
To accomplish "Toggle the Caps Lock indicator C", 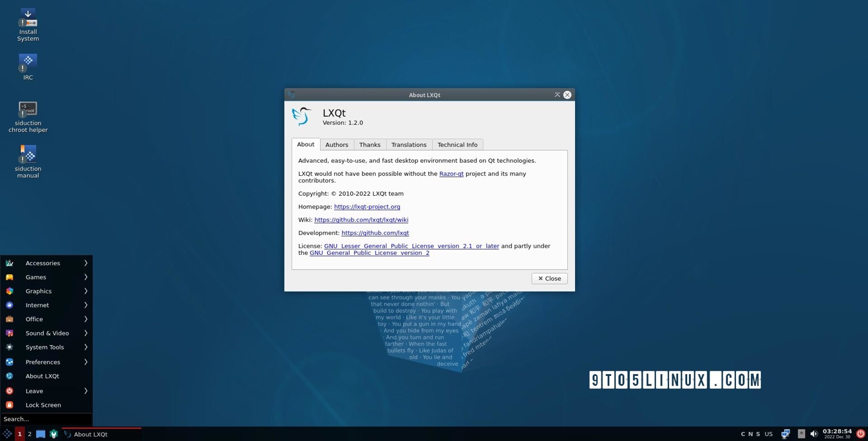I will point(743,434).
